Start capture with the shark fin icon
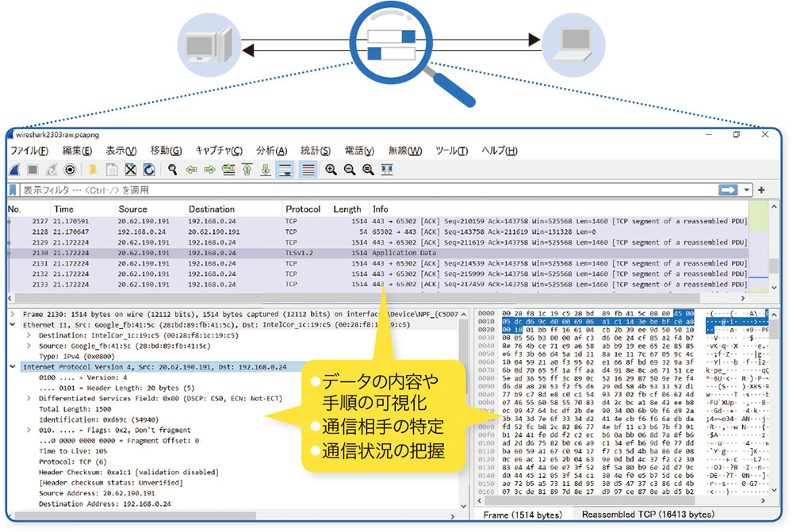The width and height of the screenshot is (793, 532). coord(16,170)
